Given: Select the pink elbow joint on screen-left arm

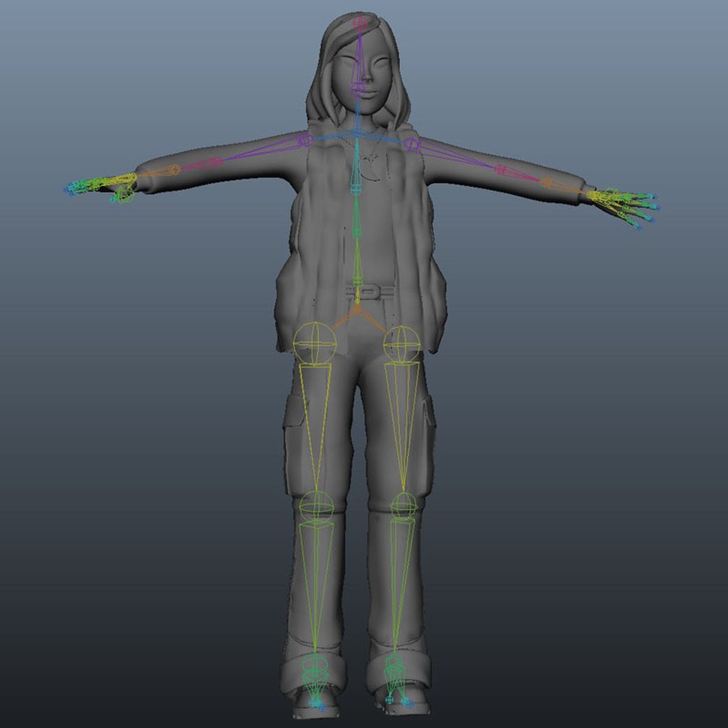Looking at the screenshot, I should 216,162.
